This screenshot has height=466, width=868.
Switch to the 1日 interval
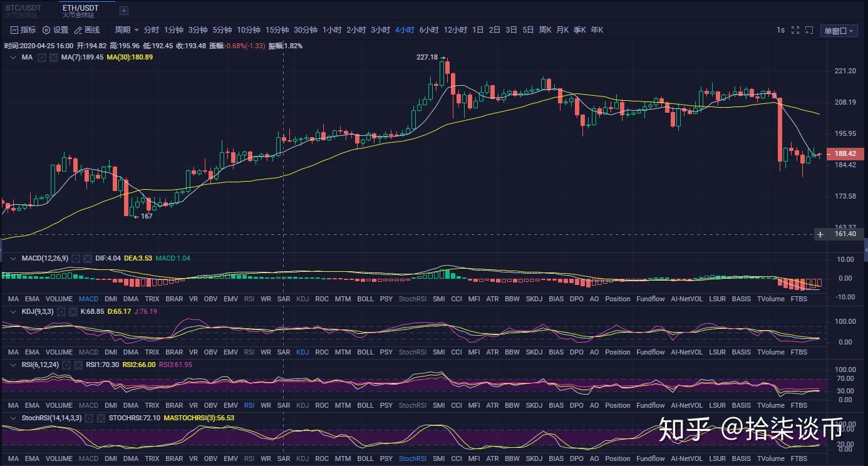pos(478,30)
